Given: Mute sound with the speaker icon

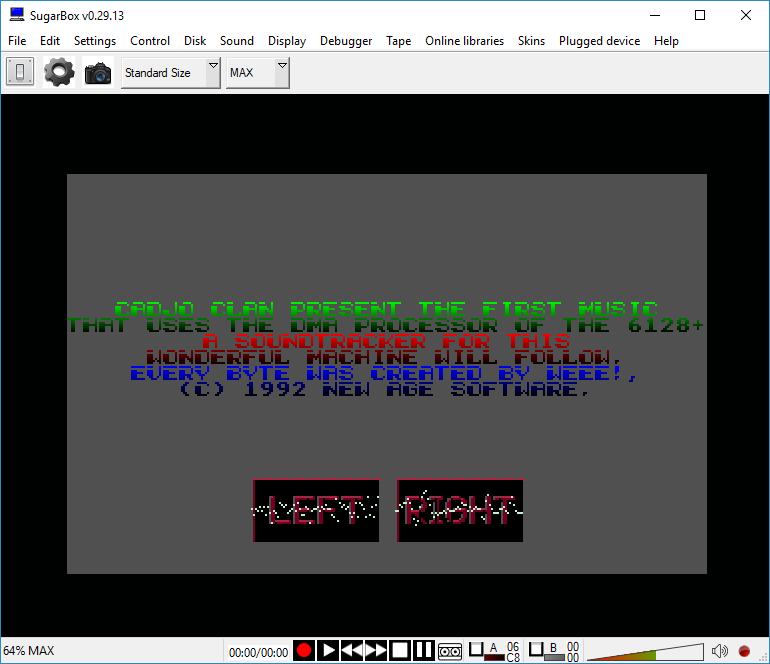Looking at the screenshot, I should [719, 651].
